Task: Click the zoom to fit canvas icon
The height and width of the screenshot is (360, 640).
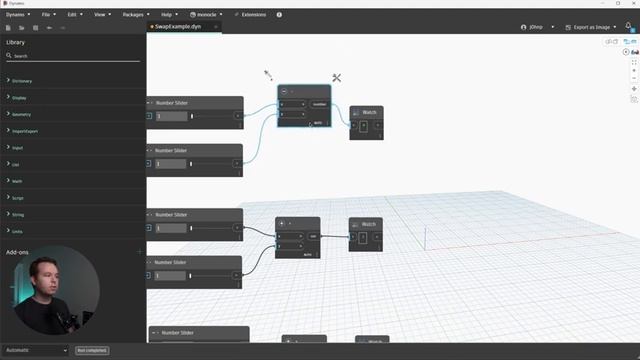Action: 634,62
